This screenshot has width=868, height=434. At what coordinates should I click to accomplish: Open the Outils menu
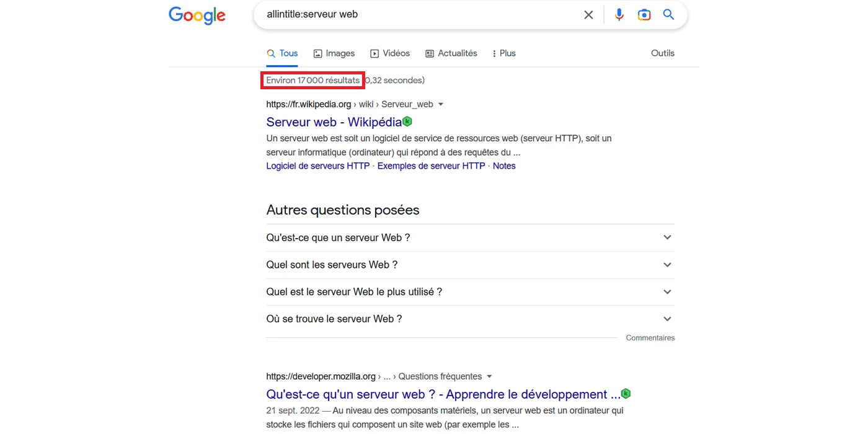pos(662,53)
